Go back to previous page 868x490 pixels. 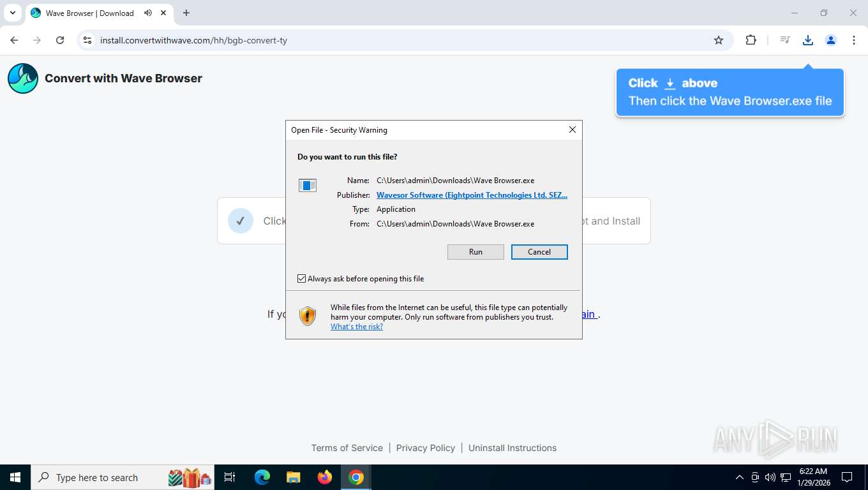[x=14, y=40]
